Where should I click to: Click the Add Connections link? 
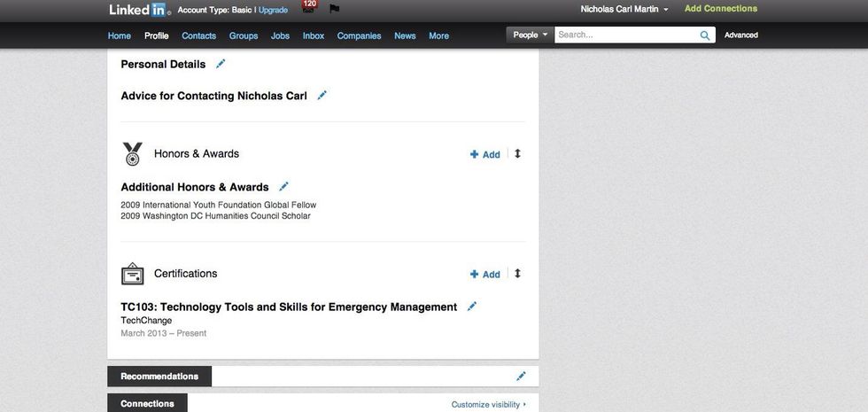721,9
